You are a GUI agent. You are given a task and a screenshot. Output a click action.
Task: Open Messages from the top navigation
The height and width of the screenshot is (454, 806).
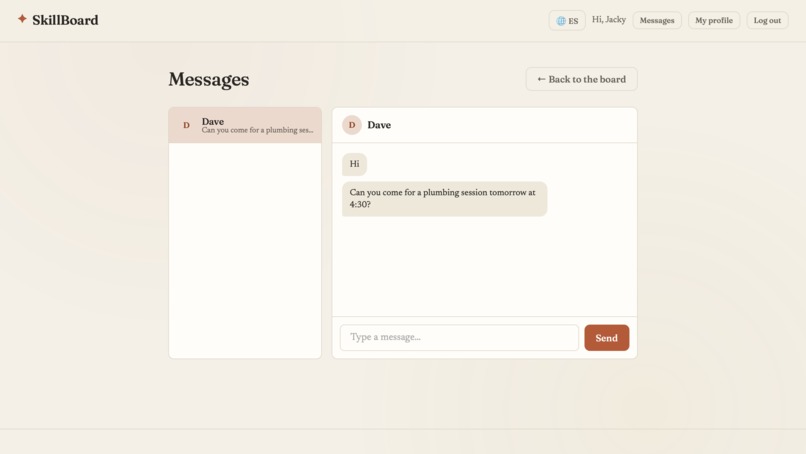[657, 21]
